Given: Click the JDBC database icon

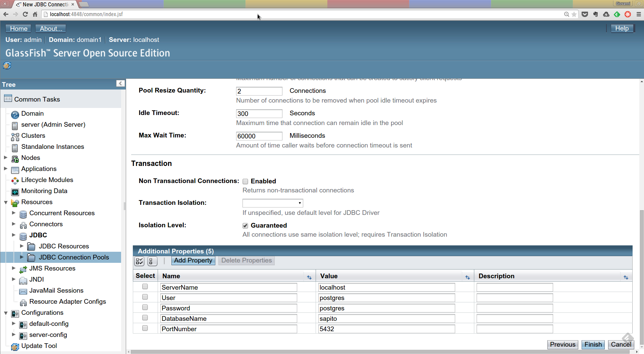Looking at the screenshot, I should [x=23, y=236].
